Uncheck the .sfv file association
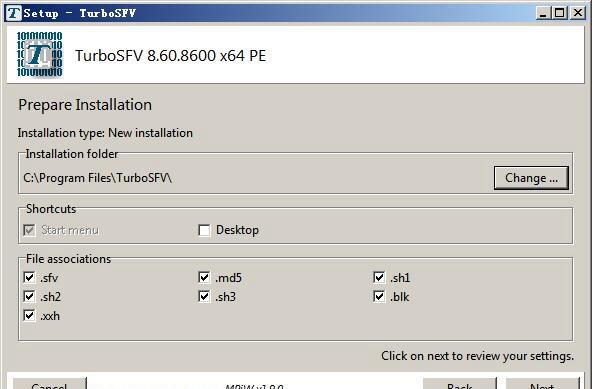Image resolution: width=592 pixels, height=389 pixels. point(29,278)
